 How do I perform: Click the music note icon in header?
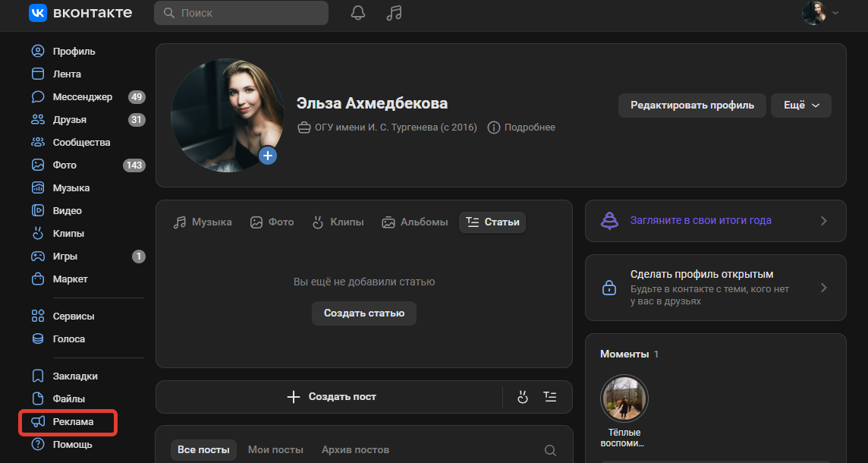pyautogui.click(x=393, y=13)
